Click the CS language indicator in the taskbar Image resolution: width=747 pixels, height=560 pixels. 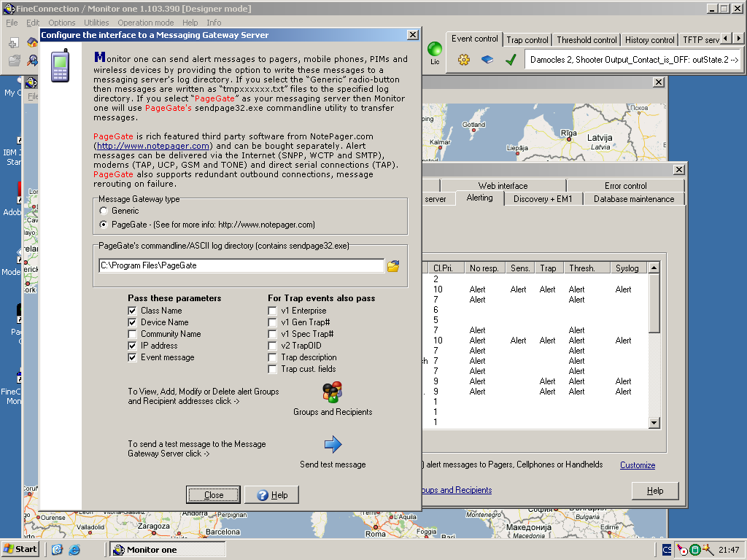(x=667, y=550)
